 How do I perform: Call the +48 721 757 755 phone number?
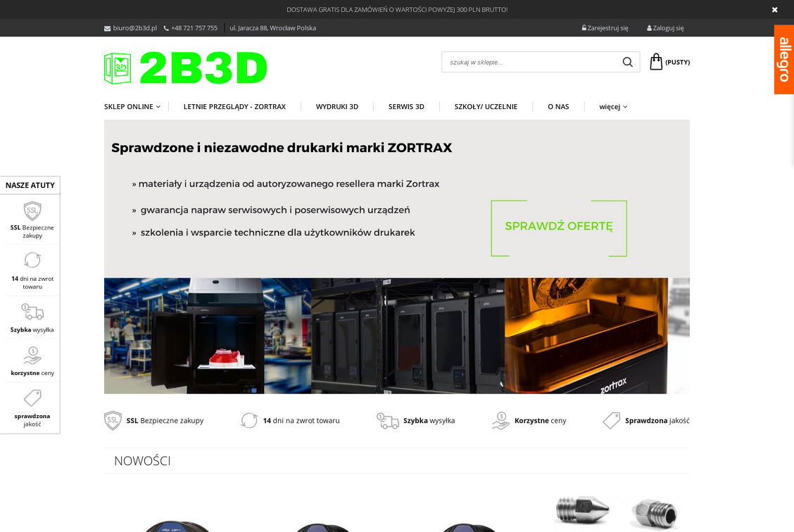(x=194, y=28)
